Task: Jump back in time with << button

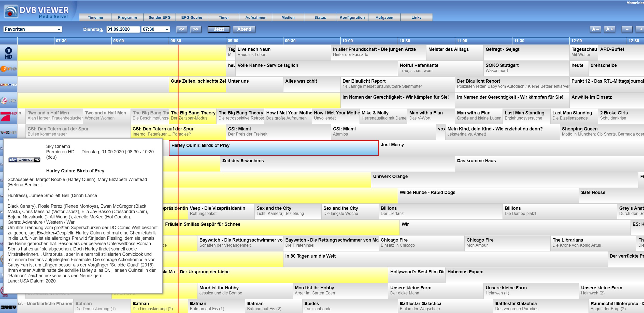Action: (x=182, y=29)
